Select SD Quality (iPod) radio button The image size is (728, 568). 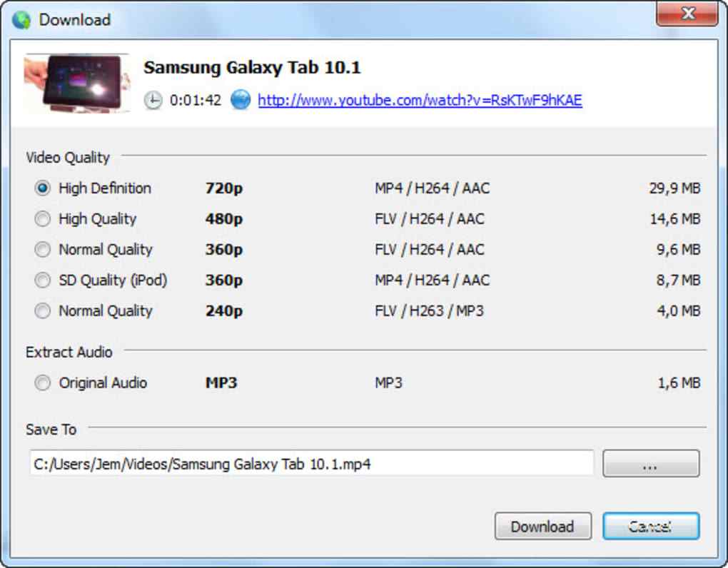click(x=43, y=280)
